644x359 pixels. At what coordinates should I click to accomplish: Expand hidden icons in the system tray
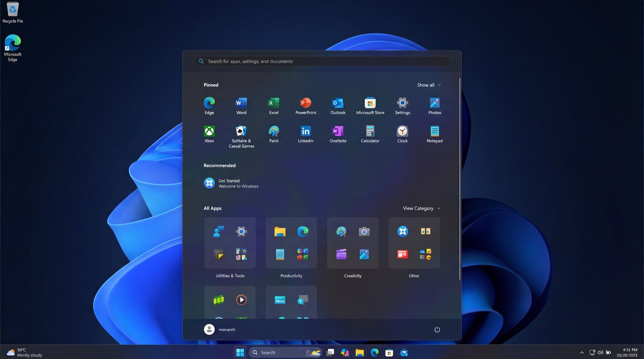coord(582,352)
